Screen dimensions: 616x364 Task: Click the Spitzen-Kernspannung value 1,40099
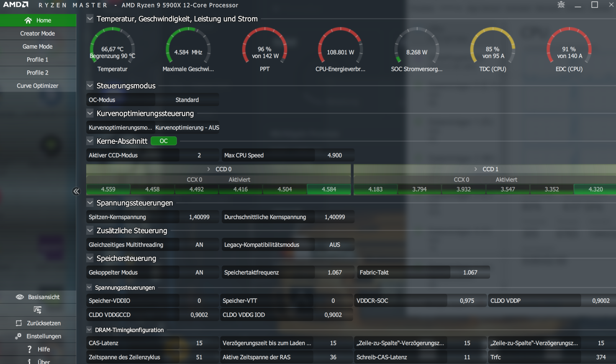[199, 217]
